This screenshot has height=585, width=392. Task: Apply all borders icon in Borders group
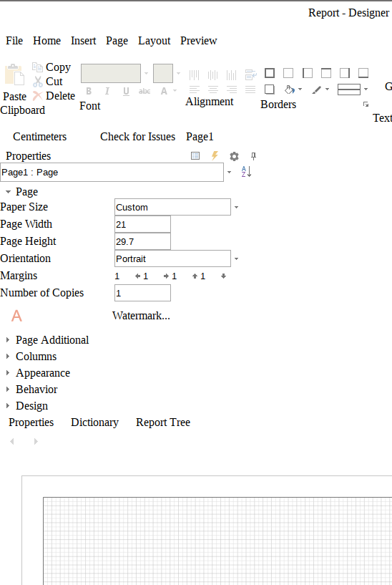(x=270, y=73)
